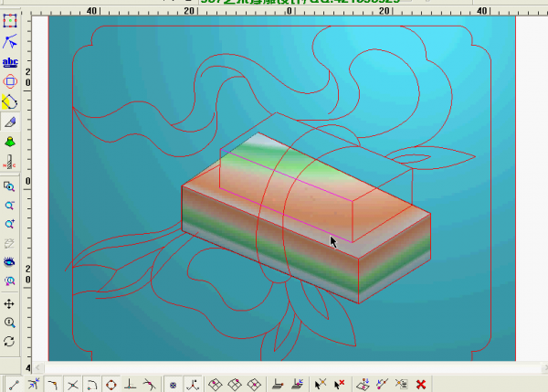Select the yellow diamond tool icon
This screenshot has height=392, width=548.
point(10,101)
